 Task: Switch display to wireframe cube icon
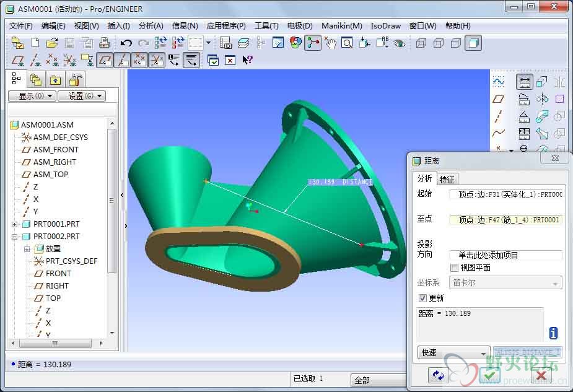(x=421, y=43)
